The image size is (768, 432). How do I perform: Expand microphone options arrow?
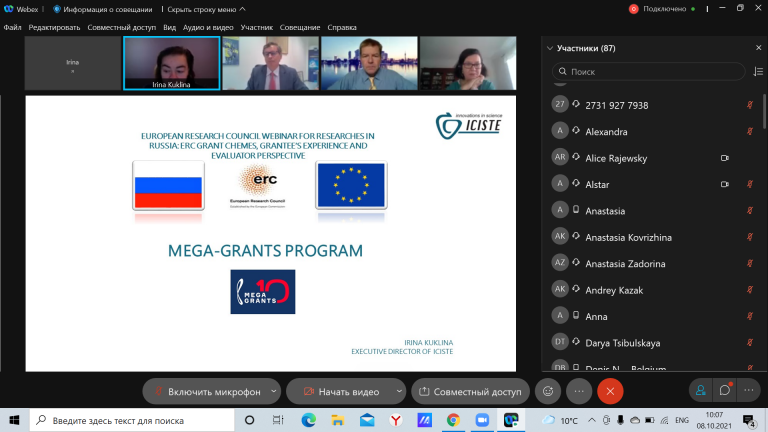[274, 391]
